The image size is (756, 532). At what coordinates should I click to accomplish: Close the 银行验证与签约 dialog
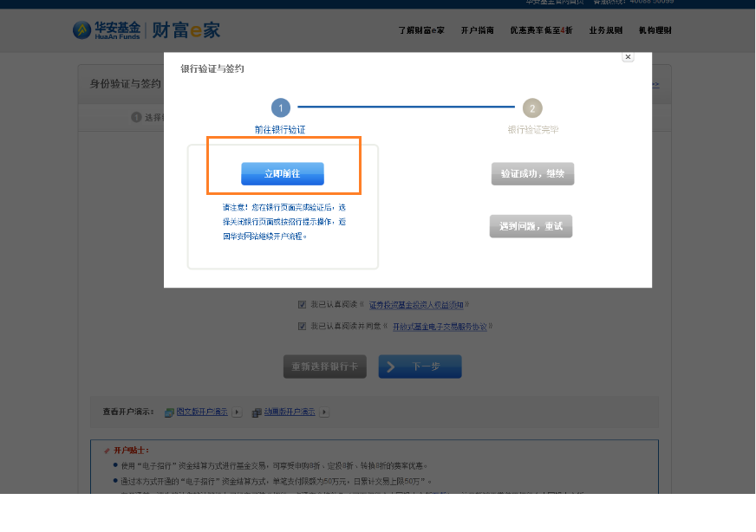tap(628, 57)
